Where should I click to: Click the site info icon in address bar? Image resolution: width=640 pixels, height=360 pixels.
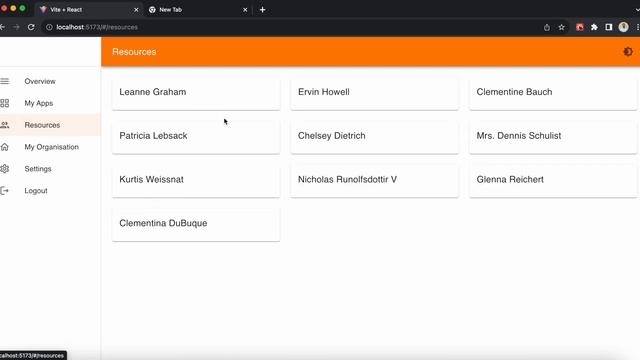(x=49, y=27)
